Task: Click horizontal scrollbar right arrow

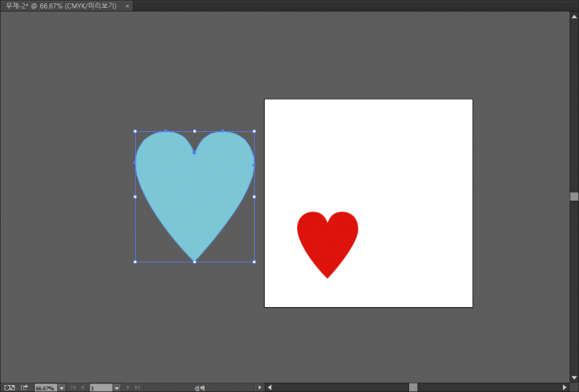Action: (564, 387)
